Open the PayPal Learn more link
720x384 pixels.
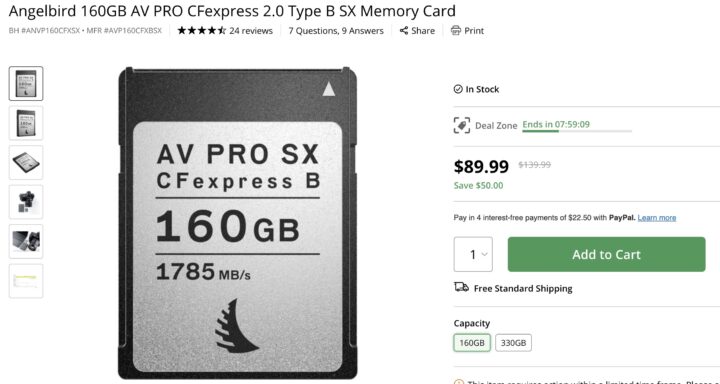coord(657,218)
